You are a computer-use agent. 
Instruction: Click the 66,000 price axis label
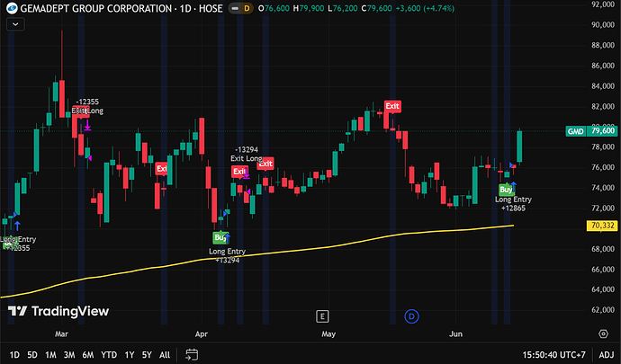click(603, 269)
